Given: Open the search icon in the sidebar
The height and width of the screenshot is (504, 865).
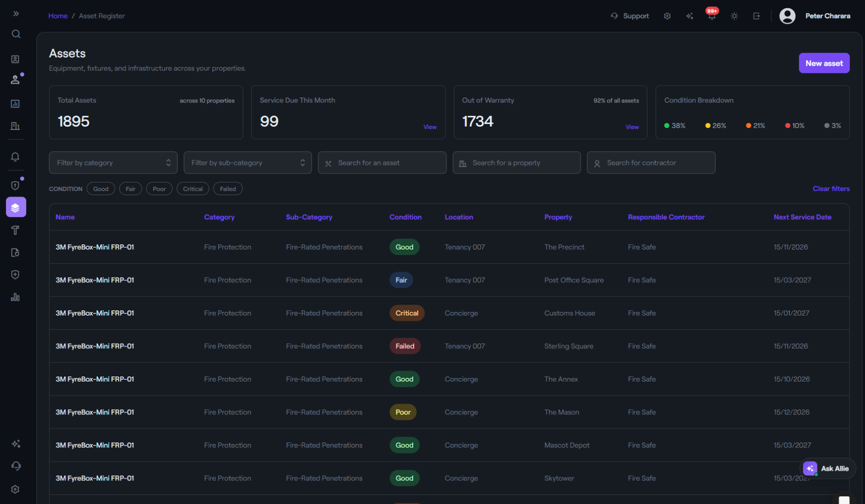Looking at the screenshot, I should [16, 34].
